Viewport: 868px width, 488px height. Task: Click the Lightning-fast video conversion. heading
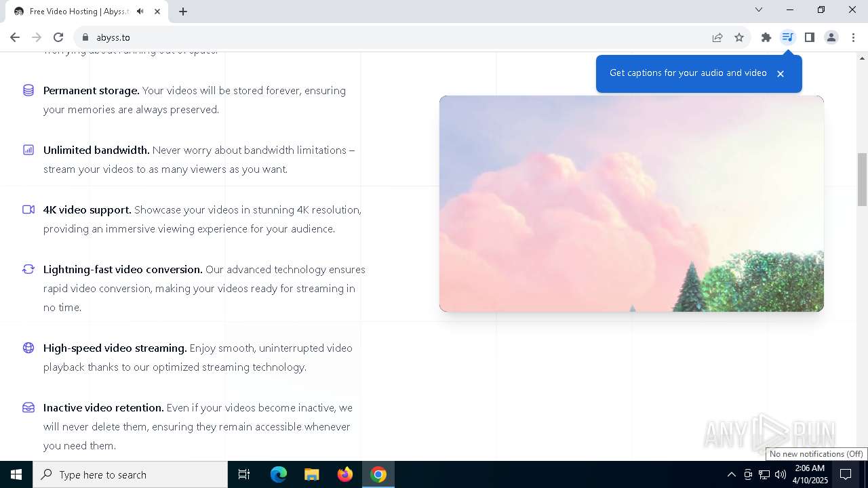tap(123, 269)
